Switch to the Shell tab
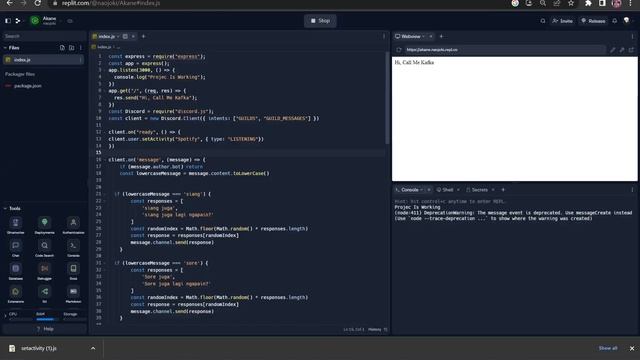This screenshot has height=360, width=640. tap(445, 190)
